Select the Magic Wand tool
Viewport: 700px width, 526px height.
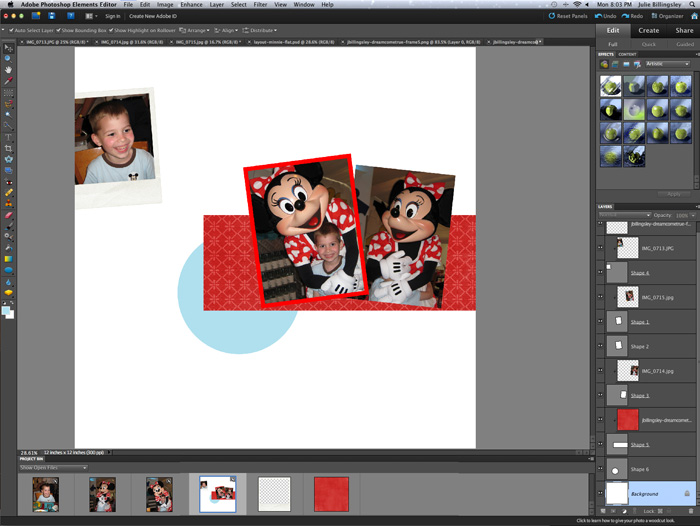pyautogui.click(x=8, y=115)
